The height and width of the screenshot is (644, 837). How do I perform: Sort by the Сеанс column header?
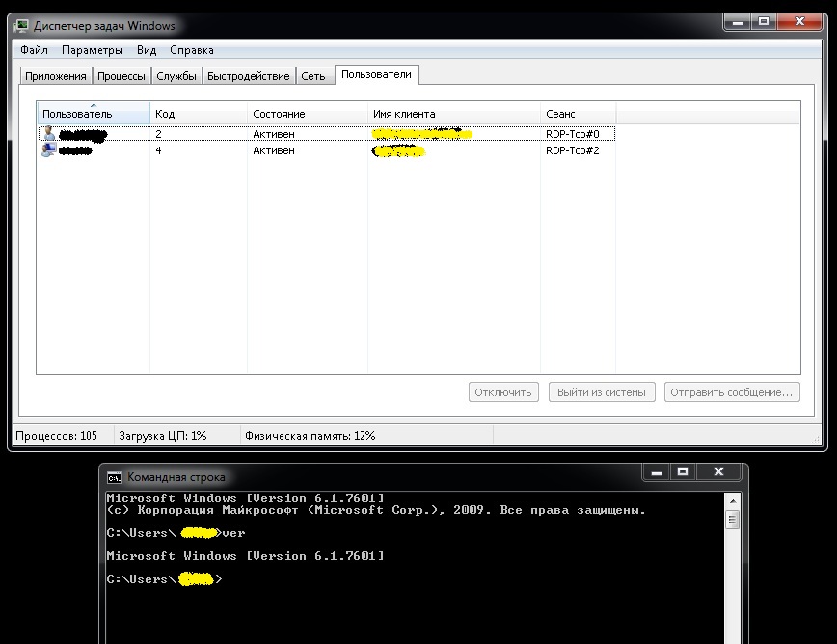[579, 113]
